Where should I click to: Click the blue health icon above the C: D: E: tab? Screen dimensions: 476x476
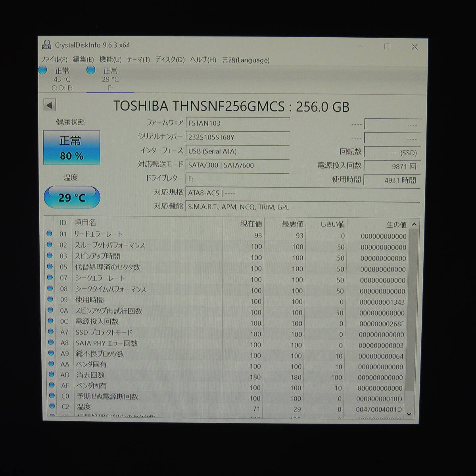point(42,71)
